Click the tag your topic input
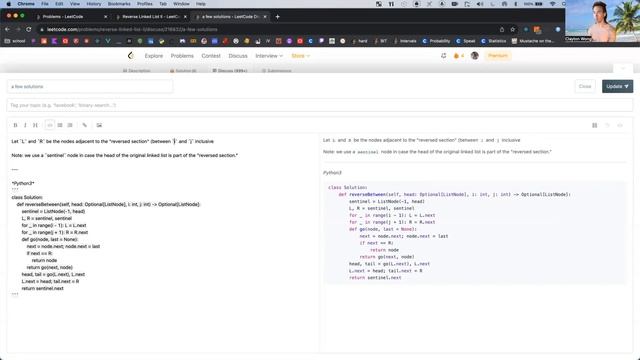Viewport: 640px width, 360px height. pyautogui.click(x=320, y=105)
